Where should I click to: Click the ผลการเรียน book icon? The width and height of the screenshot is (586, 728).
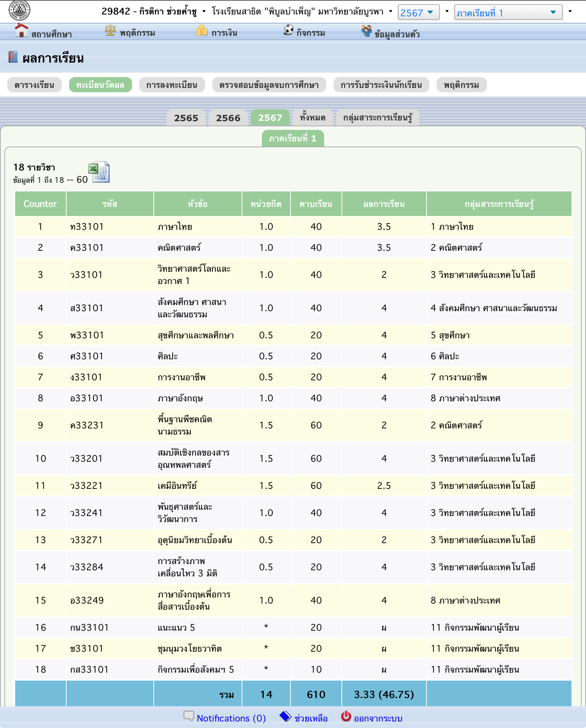pyautogui.click(x=13, y=57)
